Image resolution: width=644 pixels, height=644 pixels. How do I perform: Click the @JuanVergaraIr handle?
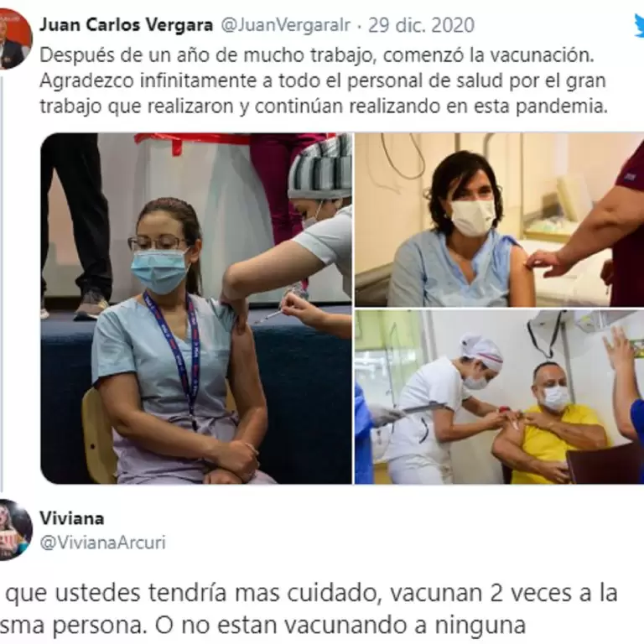(x=285, y=25)
